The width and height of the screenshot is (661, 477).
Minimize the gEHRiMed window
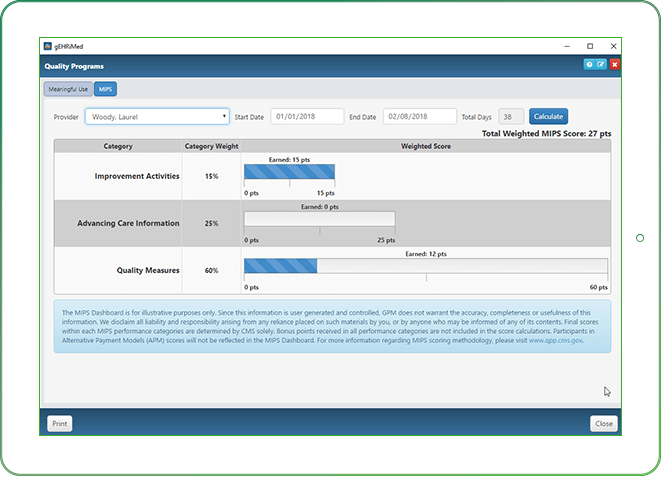[565, 46]
